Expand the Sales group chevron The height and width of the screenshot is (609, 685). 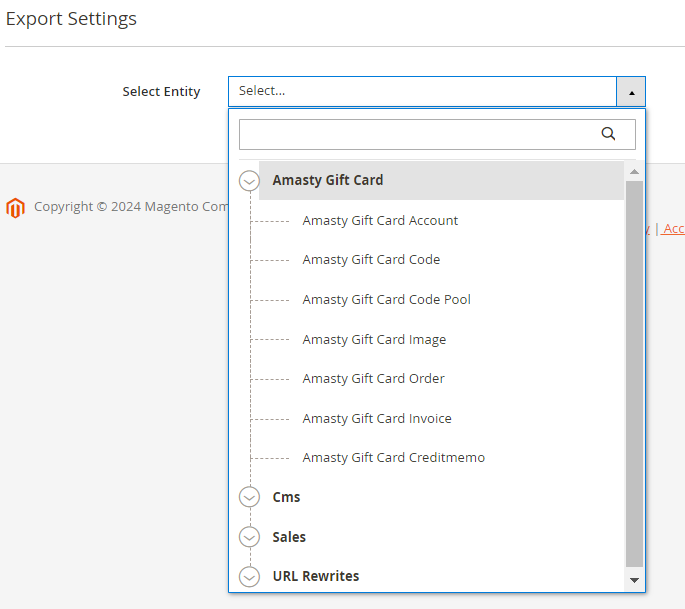249,537
